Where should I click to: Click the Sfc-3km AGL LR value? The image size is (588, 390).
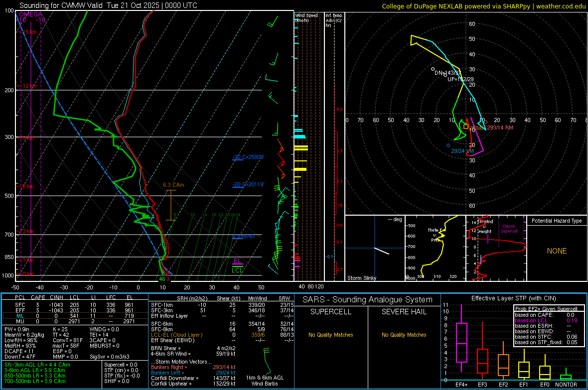point(37,365)
